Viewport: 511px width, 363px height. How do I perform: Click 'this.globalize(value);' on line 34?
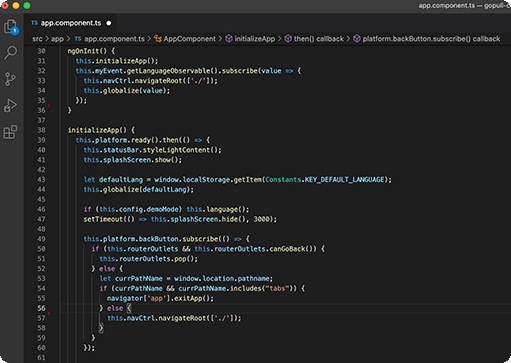pyautogui.click(x=127, y=91)
